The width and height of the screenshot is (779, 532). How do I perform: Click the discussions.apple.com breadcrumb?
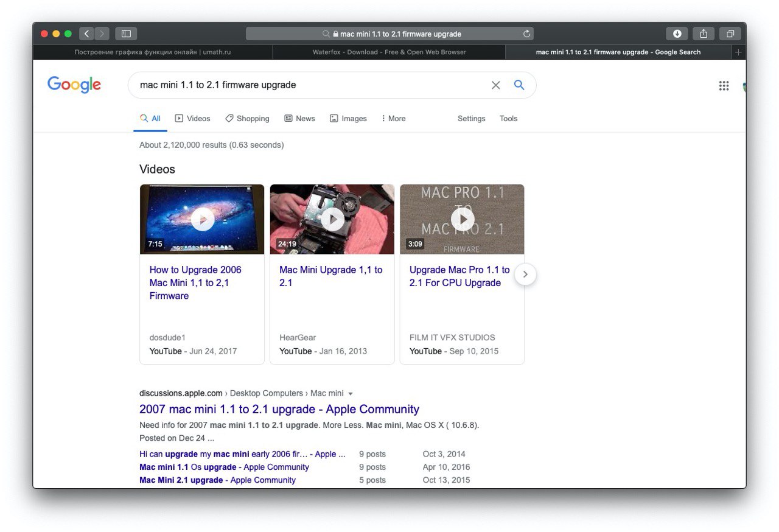click(181, 393)
